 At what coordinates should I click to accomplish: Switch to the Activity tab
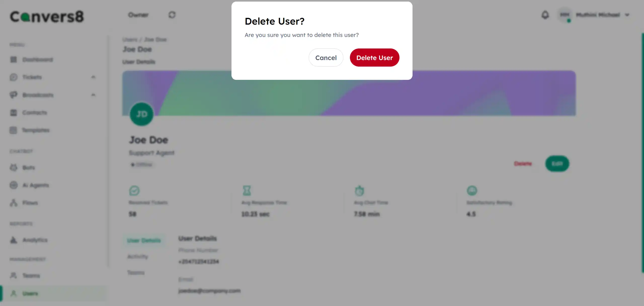138,256
